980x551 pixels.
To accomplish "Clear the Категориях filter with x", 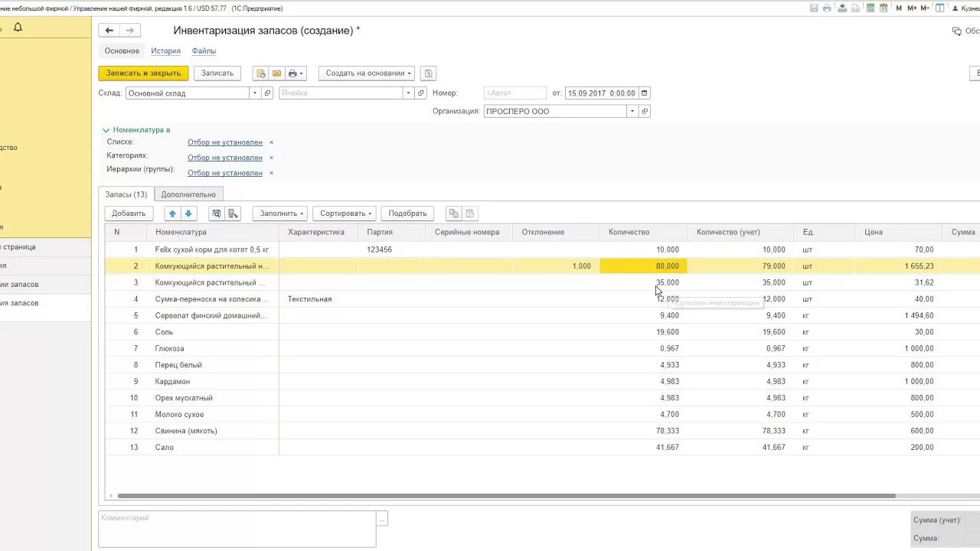I will click(x=271, y=158).
